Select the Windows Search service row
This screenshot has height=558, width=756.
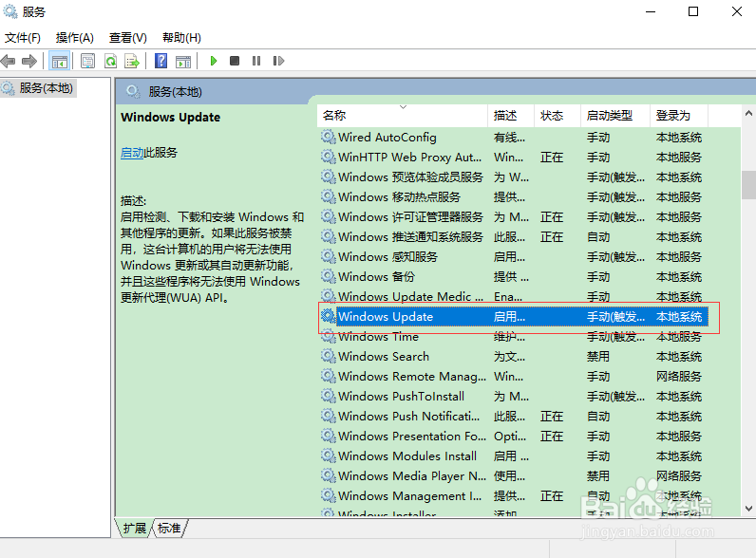coord(513,357)
